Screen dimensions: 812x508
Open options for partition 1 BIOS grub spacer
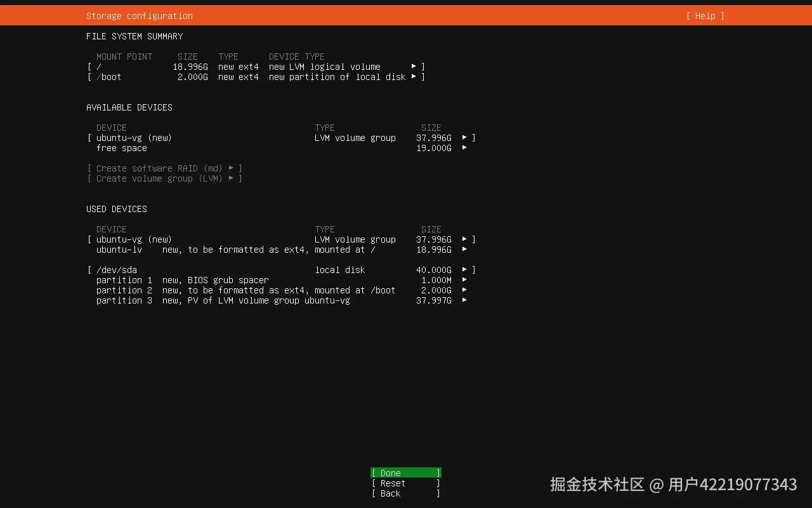click(x=464, y=279)
